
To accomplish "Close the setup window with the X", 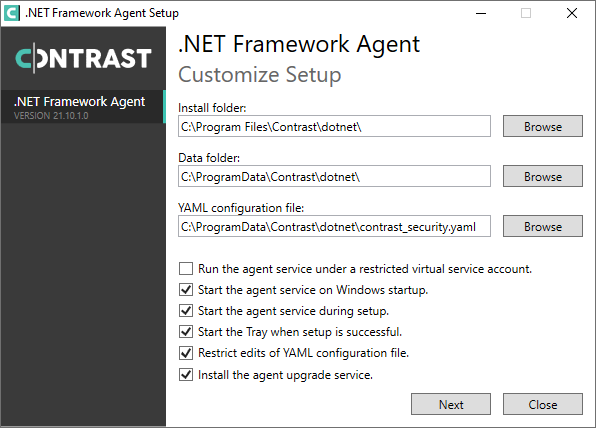I will (x=572, y=13).
